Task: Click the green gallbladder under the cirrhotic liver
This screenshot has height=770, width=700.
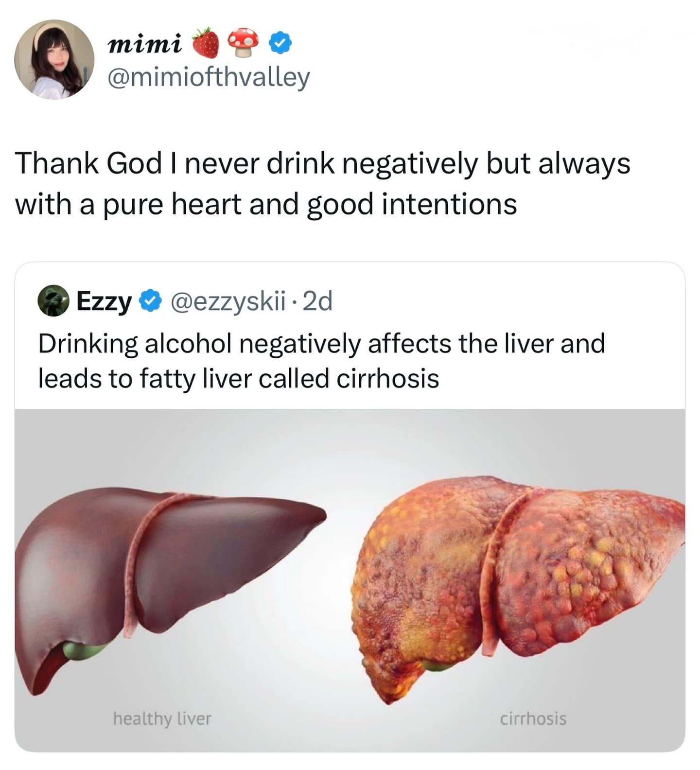Action: 436,665
